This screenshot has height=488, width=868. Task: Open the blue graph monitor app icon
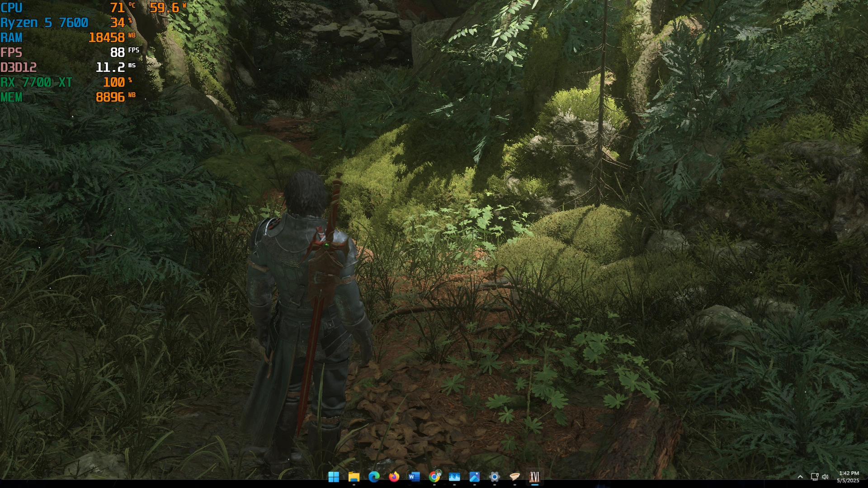pyautogui.click(x=454, y=477)
